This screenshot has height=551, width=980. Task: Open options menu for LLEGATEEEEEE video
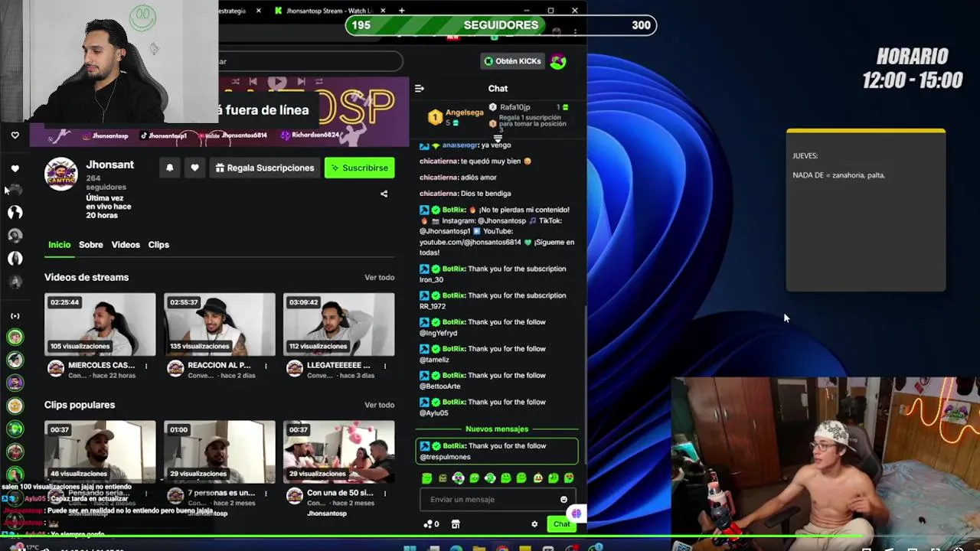pos(384,366)
